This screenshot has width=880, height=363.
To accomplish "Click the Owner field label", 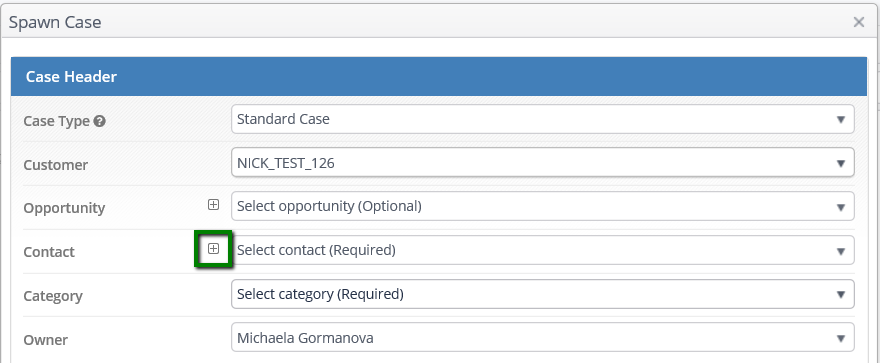I will coord(45,339).
